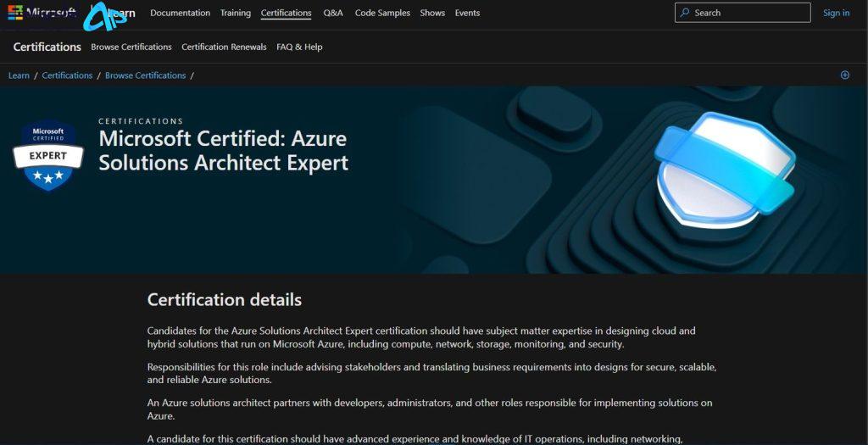Open Code Samples
This screenshot has height=445, width=868.
(x=382, y=13)
